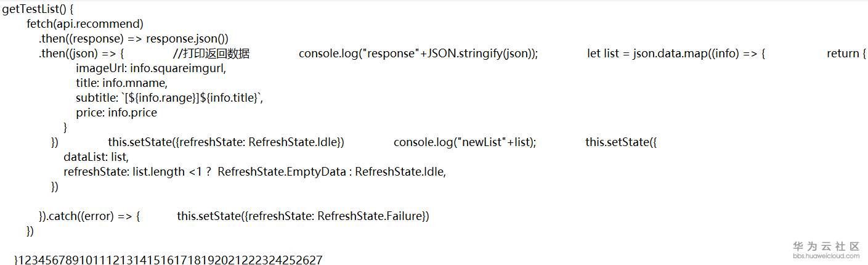Click the "return {" keyword at far right

pos(846,54)
